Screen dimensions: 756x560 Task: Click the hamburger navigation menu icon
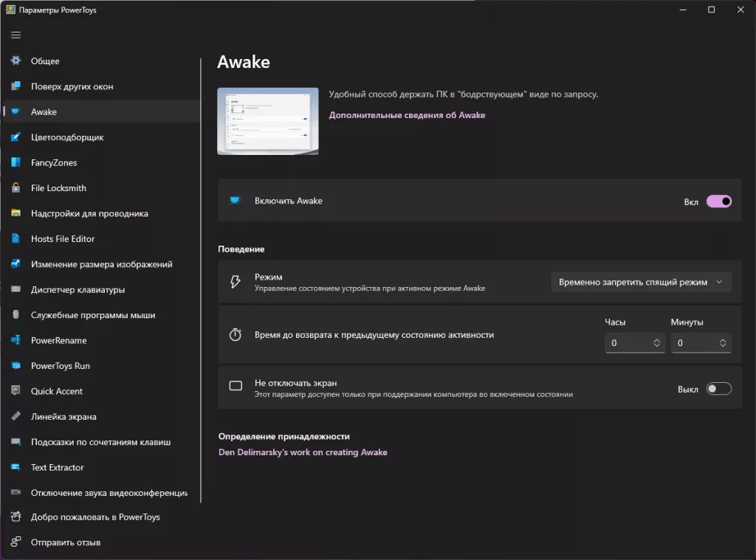[16, 35]
